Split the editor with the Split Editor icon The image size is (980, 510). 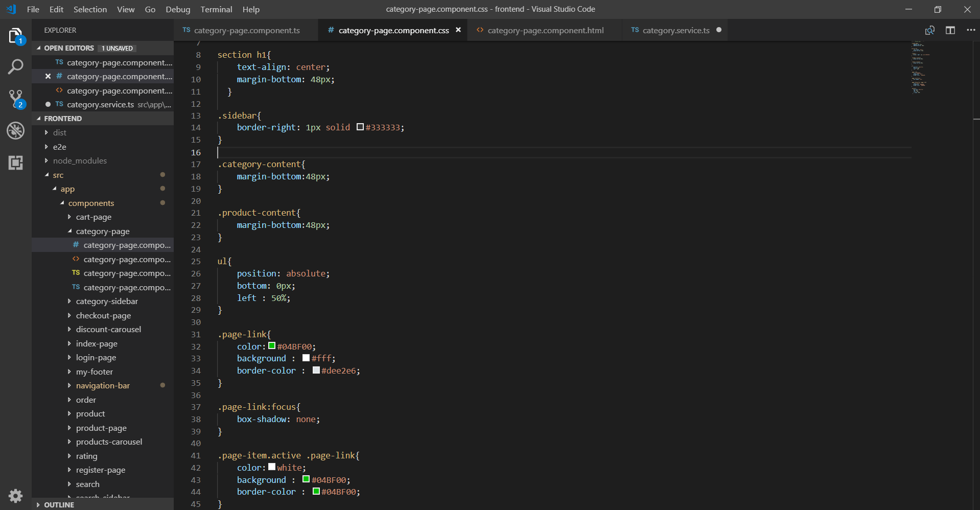coord(951,30)
